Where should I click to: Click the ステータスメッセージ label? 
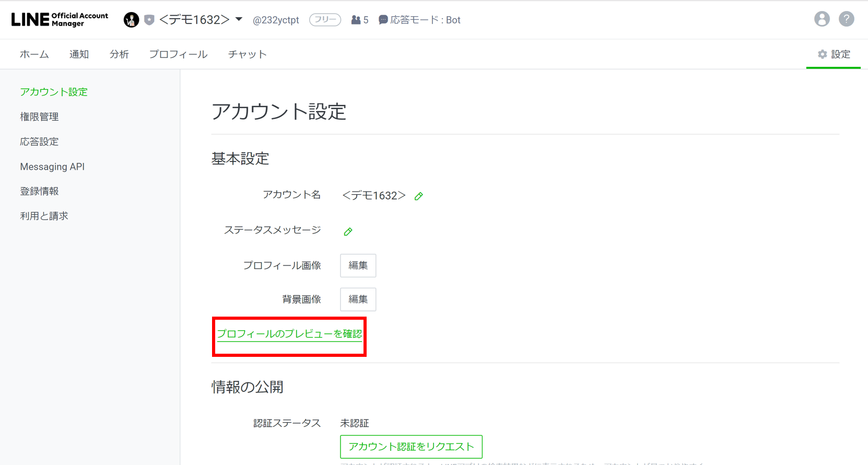[x=272, y=230]
